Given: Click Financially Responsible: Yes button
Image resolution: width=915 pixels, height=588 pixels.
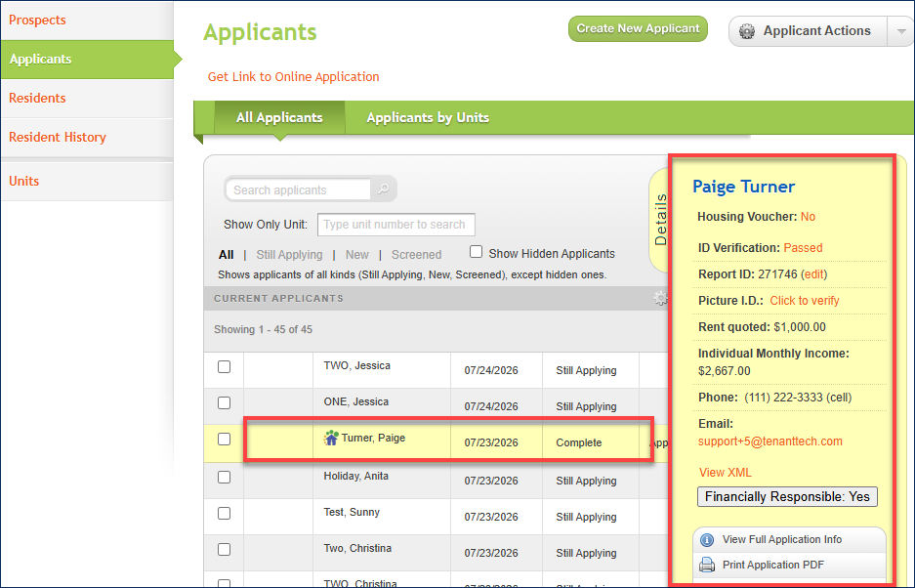Looking at the screenshot, I should click(x=787, y=497).
